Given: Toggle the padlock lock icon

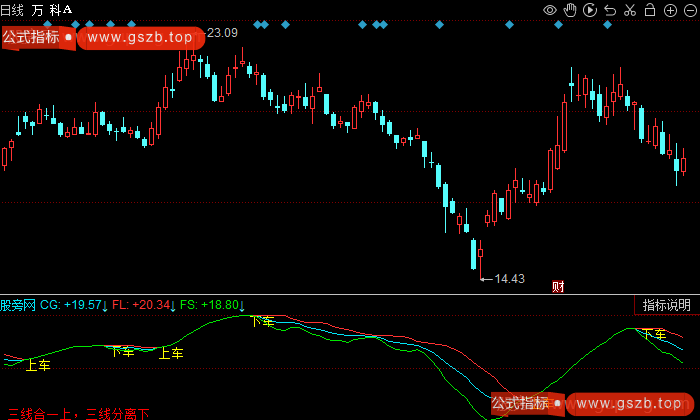Looking at the screenshot, I should pyautogui.click(x=648, y=10).
